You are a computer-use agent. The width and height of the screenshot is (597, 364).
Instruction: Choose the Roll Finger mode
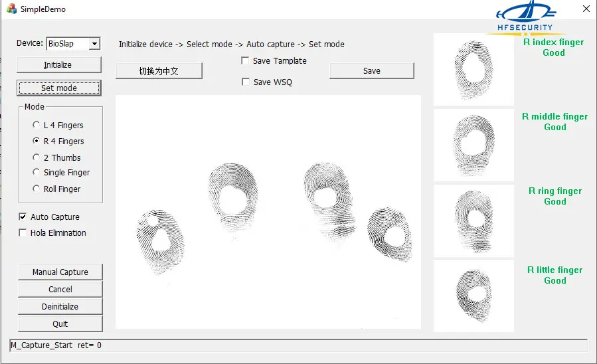click(37, 189)
